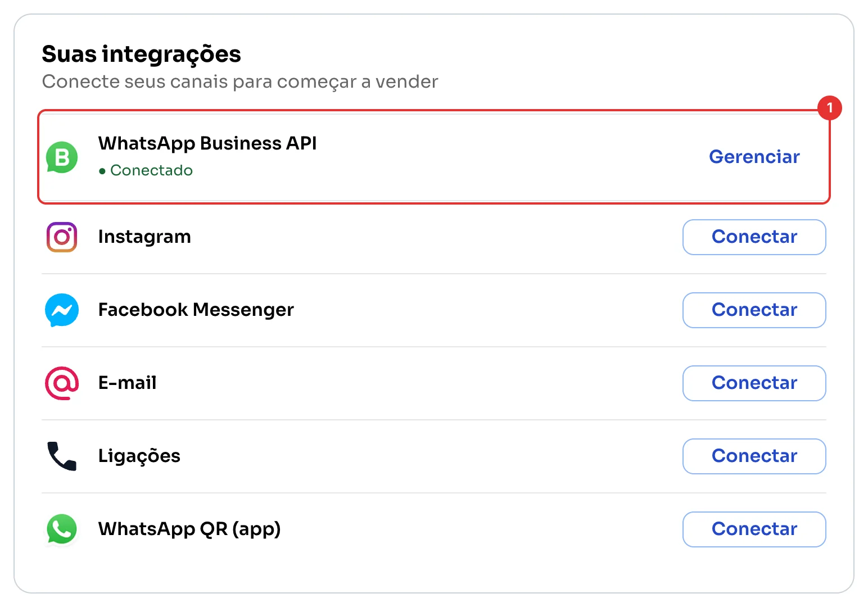Click the Facebook Messenger icon

[62, 310]
